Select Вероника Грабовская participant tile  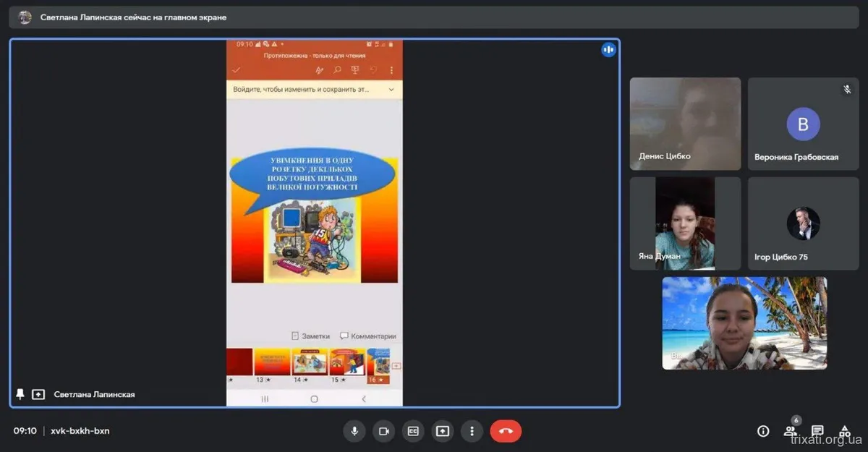tap(803, 124)
